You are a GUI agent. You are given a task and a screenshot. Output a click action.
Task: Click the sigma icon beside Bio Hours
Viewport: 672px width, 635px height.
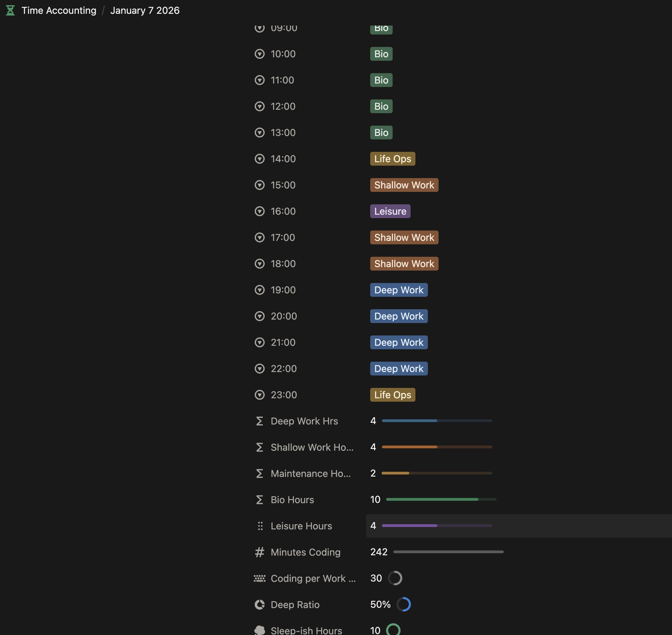[x=260, y=500]
